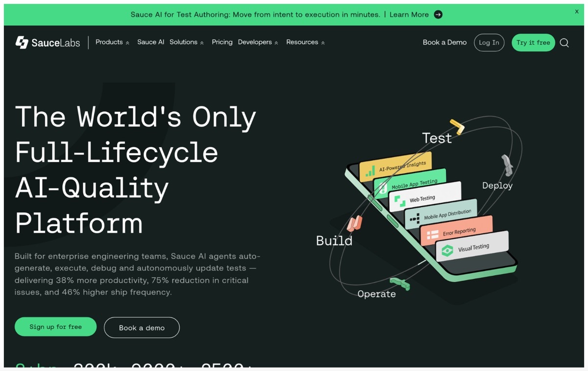The image size is (588, 371).
Task: Click the Try it free button
Action: (533, 43)
